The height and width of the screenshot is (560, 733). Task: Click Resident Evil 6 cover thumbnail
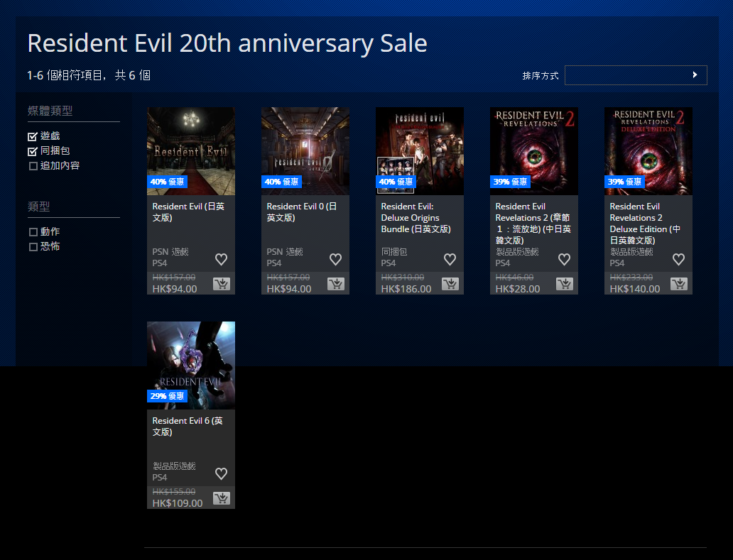point(190,365)
